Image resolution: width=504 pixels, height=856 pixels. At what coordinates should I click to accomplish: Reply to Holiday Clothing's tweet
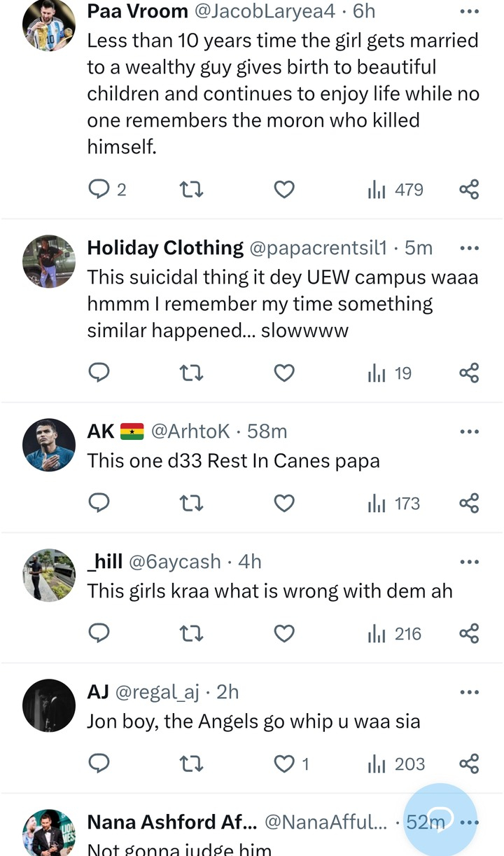tap(99, 373)
